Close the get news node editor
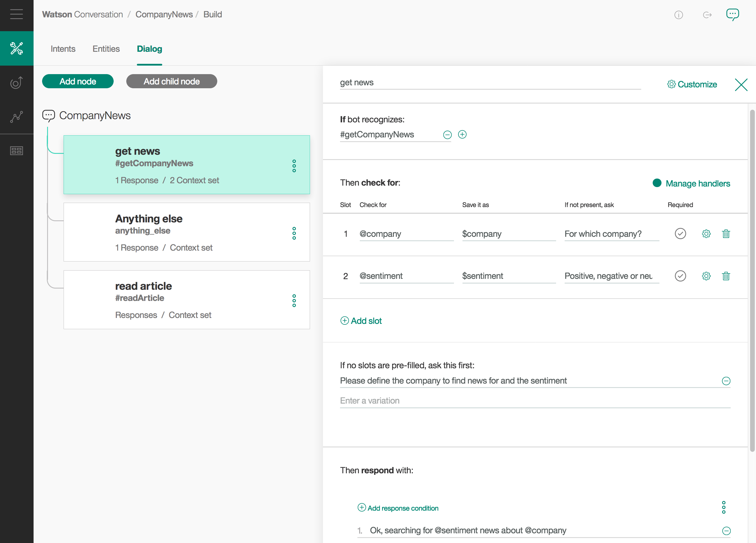Viewport: 756px width, 543px height. click(x=741, y=85)
